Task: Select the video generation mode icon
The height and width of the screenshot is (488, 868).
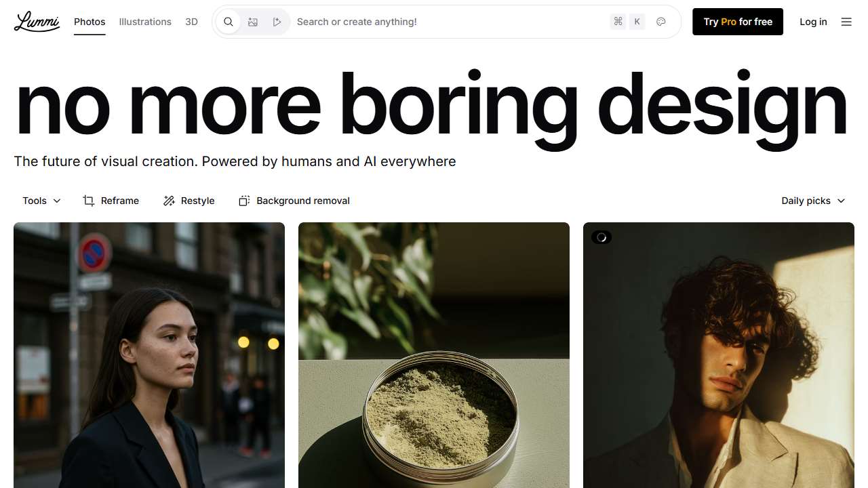Action: click(x=277, y=22)
